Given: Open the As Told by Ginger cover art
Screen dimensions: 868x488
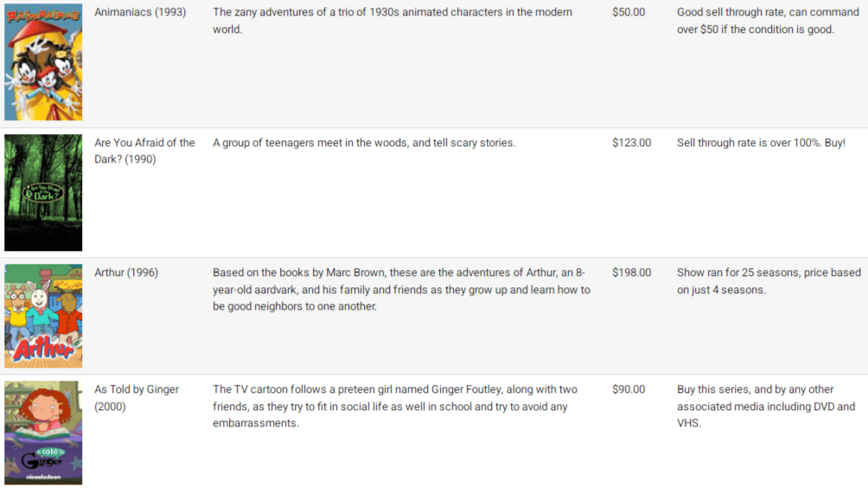Looking at the screenshot, I should point(43,433).
